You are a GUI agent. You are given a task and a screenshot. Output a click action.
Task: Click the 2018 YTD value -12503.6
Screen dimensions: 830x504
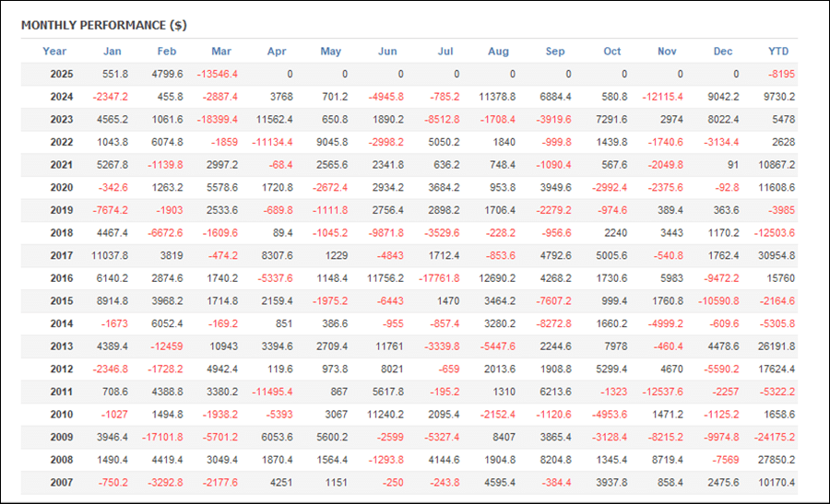pos(775,233)
